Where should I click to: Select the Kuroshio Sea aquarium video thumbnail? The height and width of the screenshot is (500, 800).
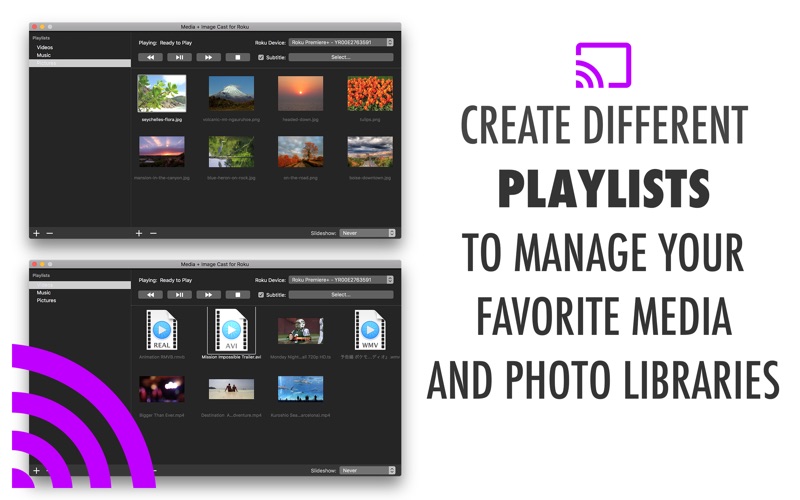tap(301, 389)
